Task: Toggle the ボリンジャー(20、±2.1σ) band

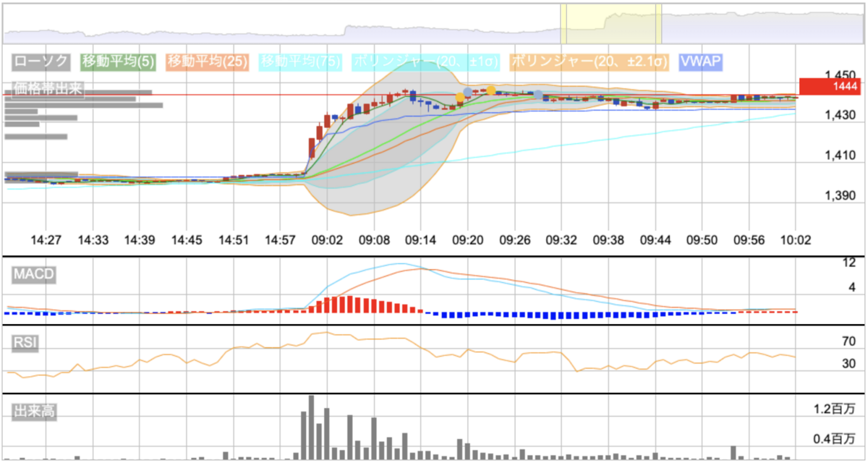Action: point(590,61)
